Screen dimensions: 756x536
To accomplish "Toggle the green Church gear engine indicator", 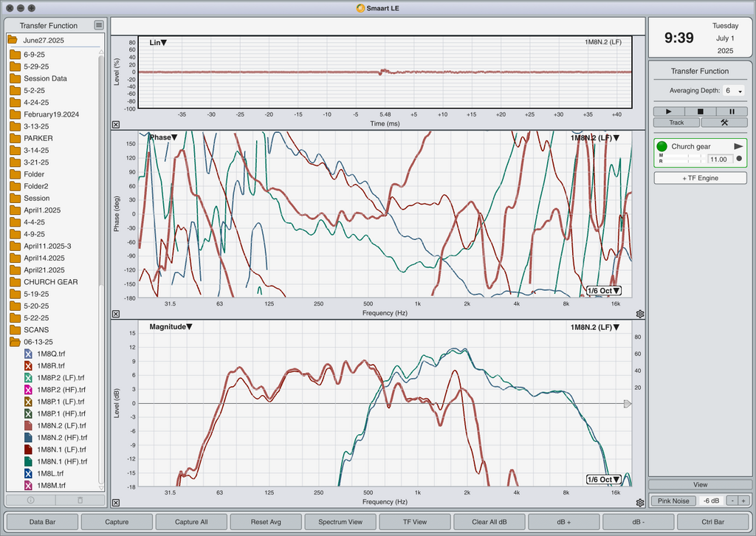I will click(662, 146).
